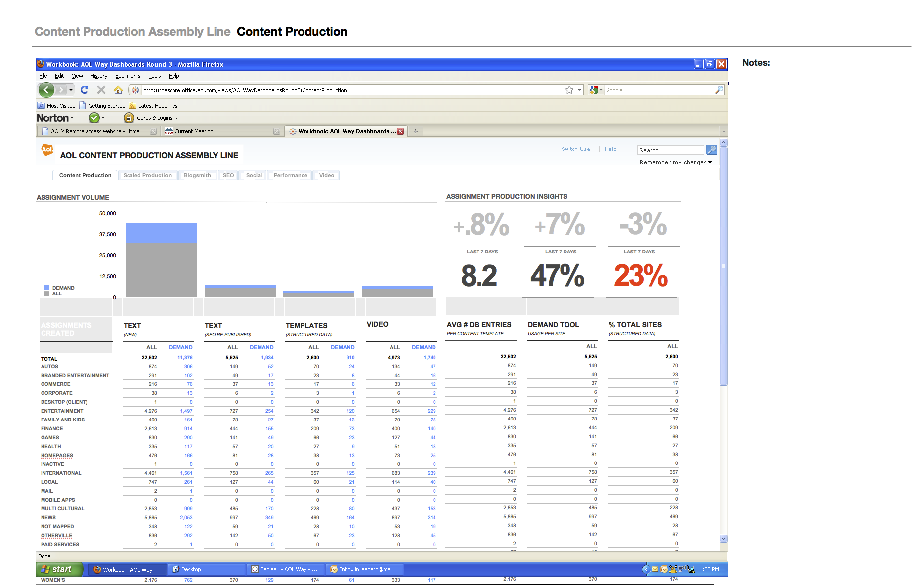Expand the Cards & Logins dropdown arrow
Image resolution: width=912 pixels, height=588 pixels.
click(x=176, y=118)
